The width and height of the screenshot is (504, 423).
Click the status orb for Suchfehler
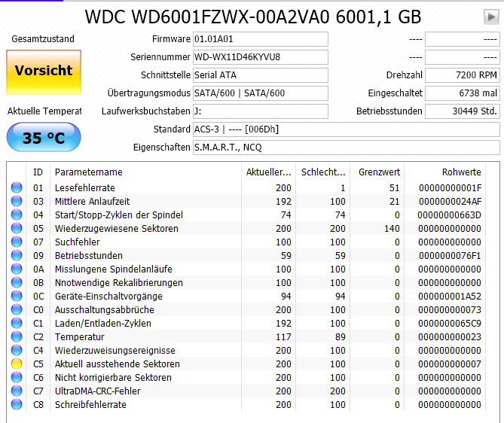(x=17, y=242)
